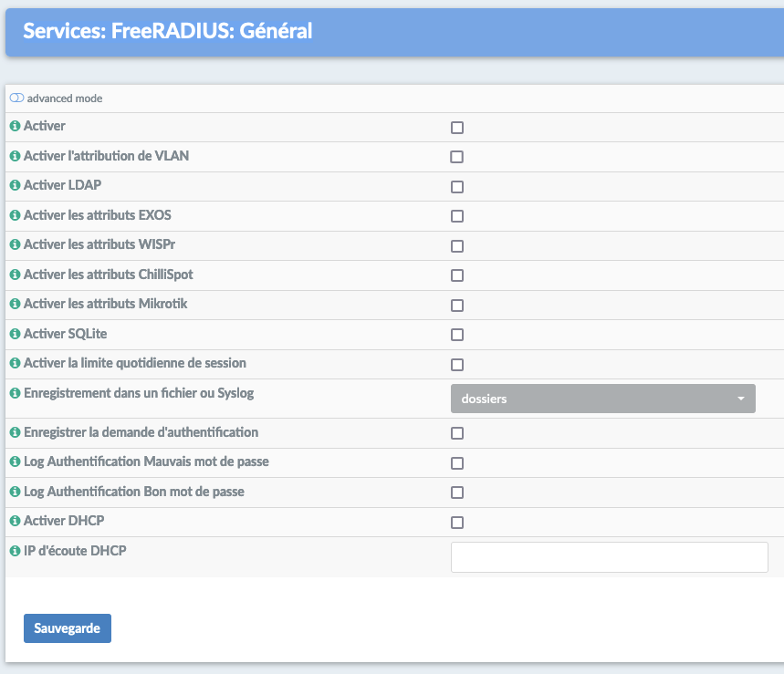
Task: Show help for Enregistrer la demande d'authentification
Action: 15,432
